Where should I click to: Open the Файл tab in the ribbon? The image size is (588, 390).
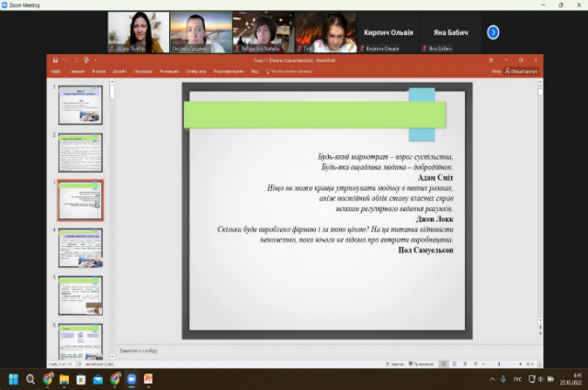coord(56,71)
